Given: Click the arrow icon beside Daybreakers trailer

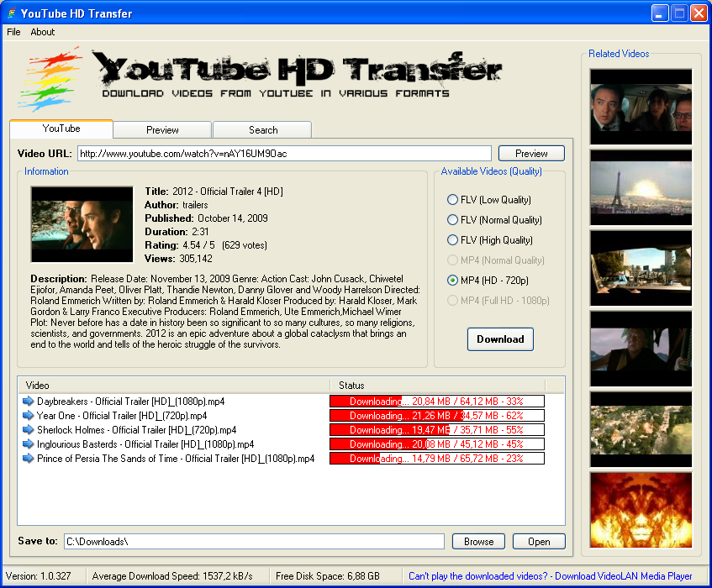Looking at the screenshot, I should [x=28, y=401].
